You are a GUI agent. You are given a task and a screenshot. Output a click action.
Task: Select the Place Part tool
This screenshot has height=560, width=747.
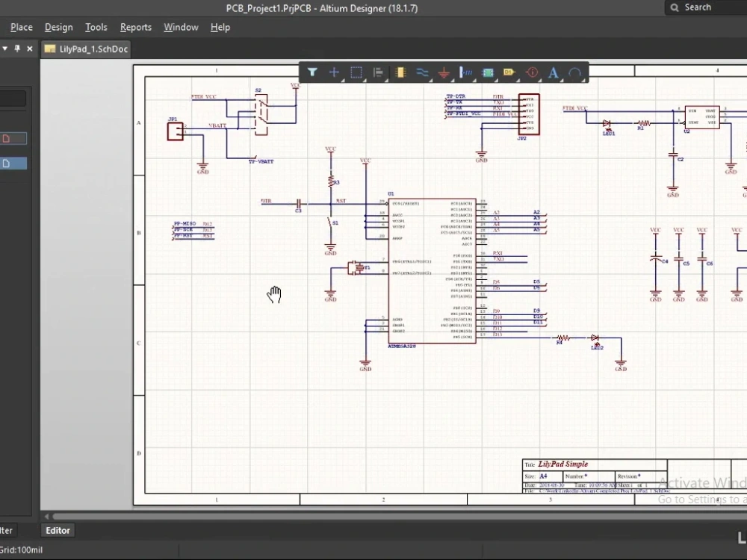[400, 72]
